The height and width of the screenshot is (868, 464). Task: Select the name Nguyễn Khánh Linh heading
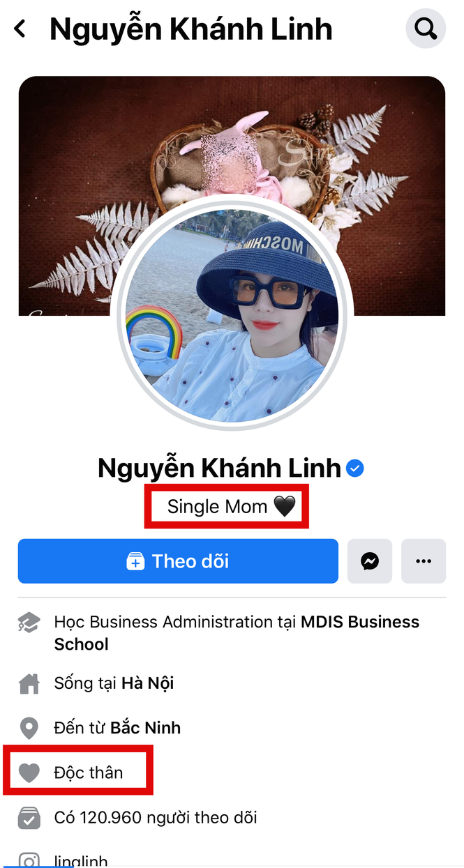pos(216,468)
